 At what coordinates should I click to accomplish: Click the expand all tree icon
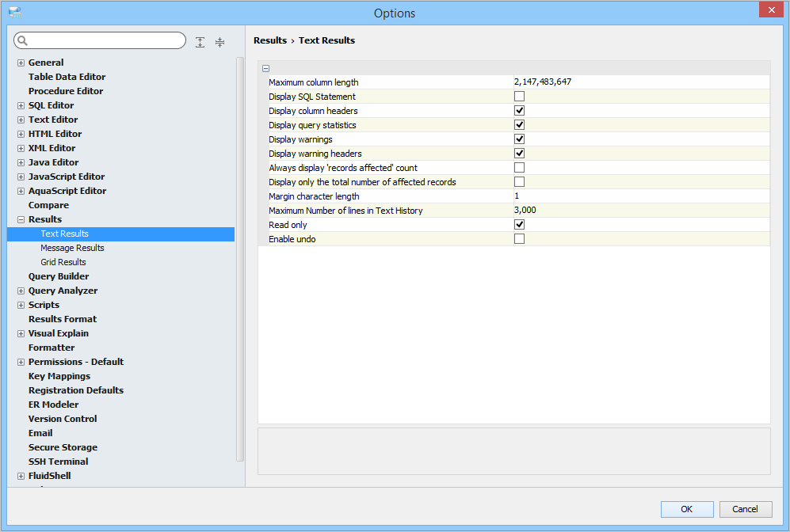pos(200,42)
